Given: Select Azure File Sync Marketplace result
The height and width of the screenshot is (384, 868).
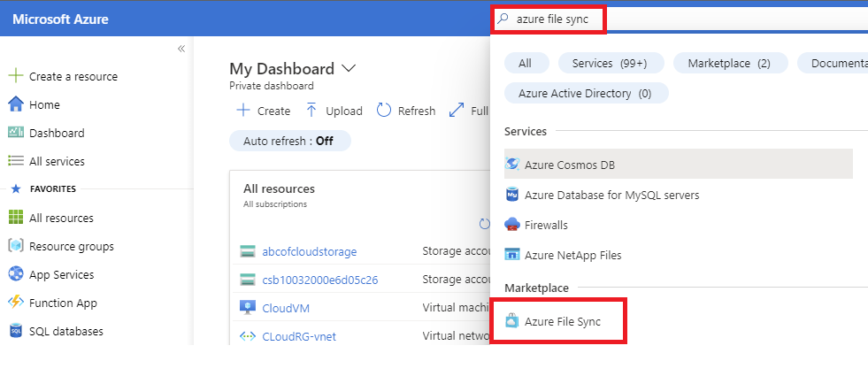Looking at the screenshot, I should click(562, 321).
